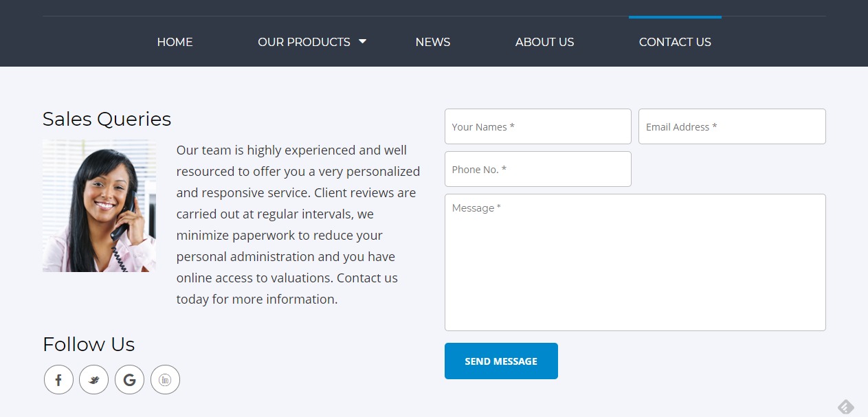Select the Email Address field
Viewport: 868px width, 417px height.
pyautogui.click(x=731, y=126)
